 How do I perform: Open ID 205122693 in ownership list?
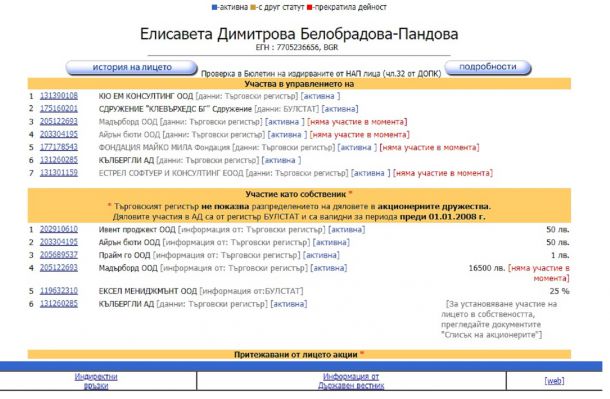point(59,268)
